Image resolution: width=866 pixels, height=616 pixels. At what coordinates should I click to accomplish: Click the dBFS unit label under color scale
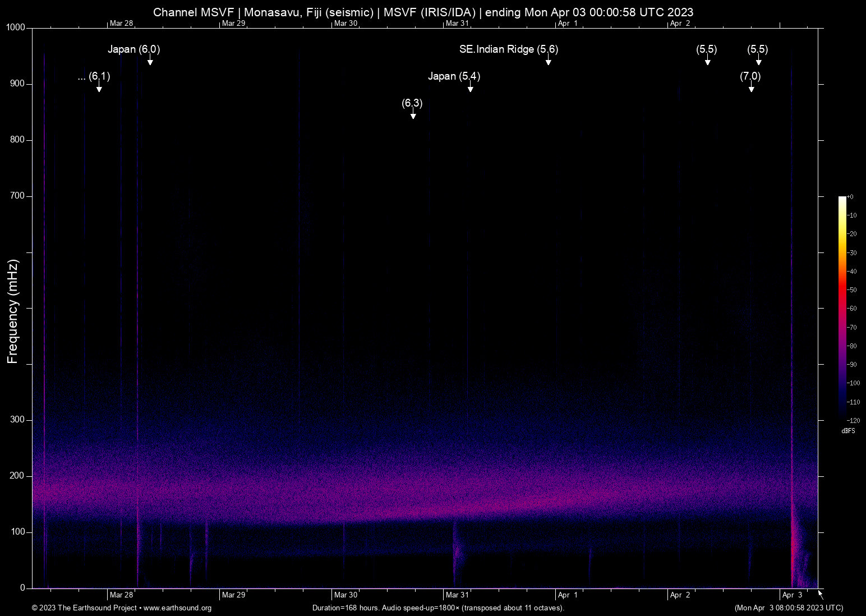pos(848,431)
